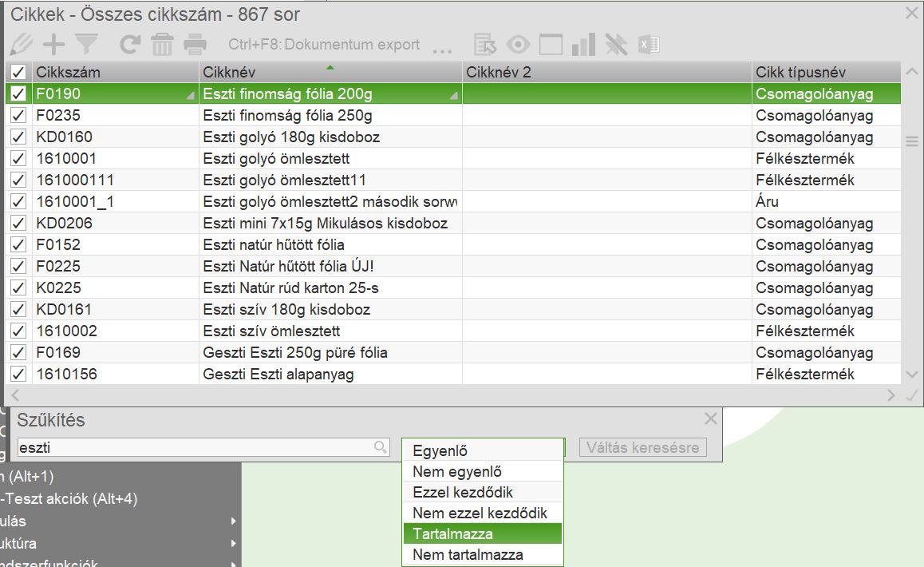Sort by the Cikknév column header
The height and width of the screenshot is (567, 924).
(330, 72)
